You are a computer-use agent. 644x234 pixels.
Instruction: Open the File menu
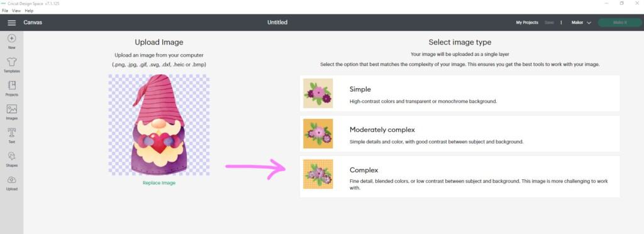pyautogui.click(x=5, y=11)
